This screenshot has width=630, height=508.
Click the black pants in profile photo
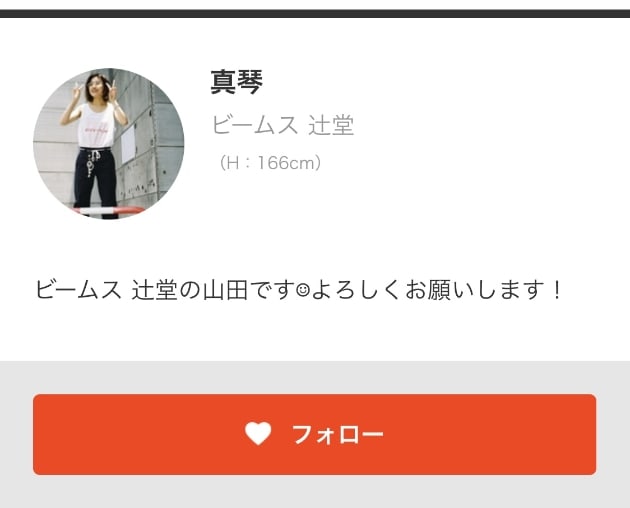(x=95, y=181)
